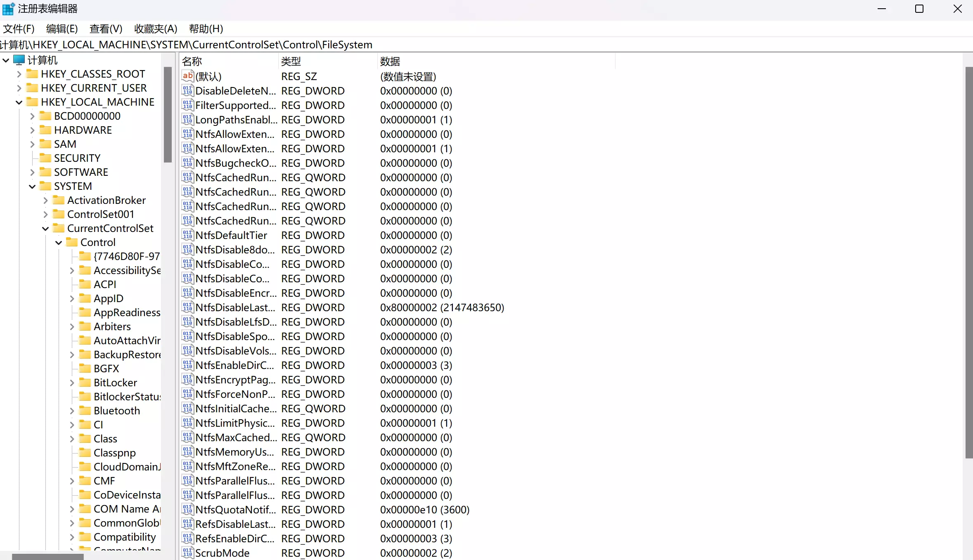
Task: Click the BitLocker folder icon
Action: click(85, 383)
